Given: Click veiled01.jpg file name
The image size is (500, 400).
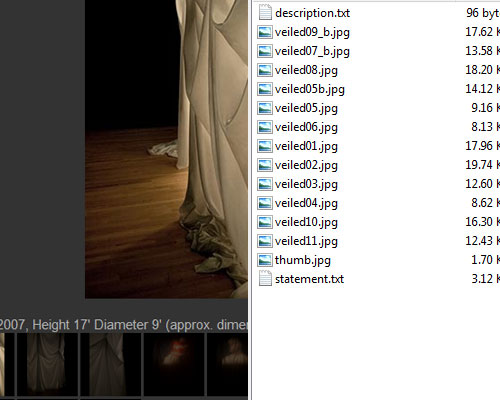Looking at the screenshot, I should (x=306, y=146).
